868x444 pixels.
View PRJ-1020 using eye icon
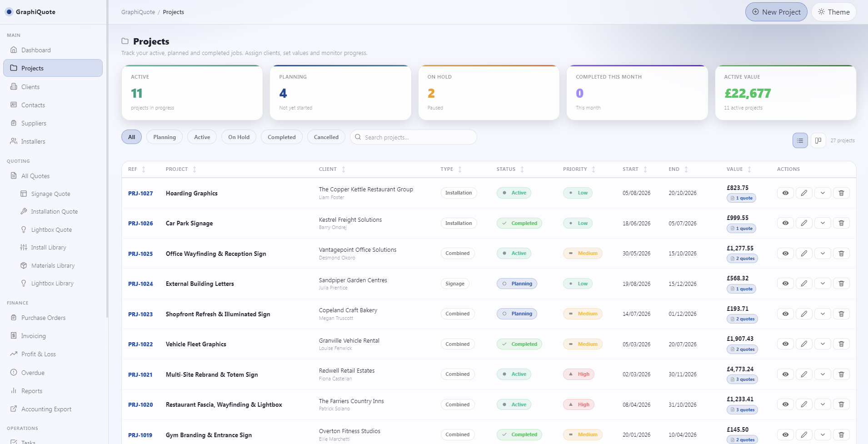tap(785, 404)
